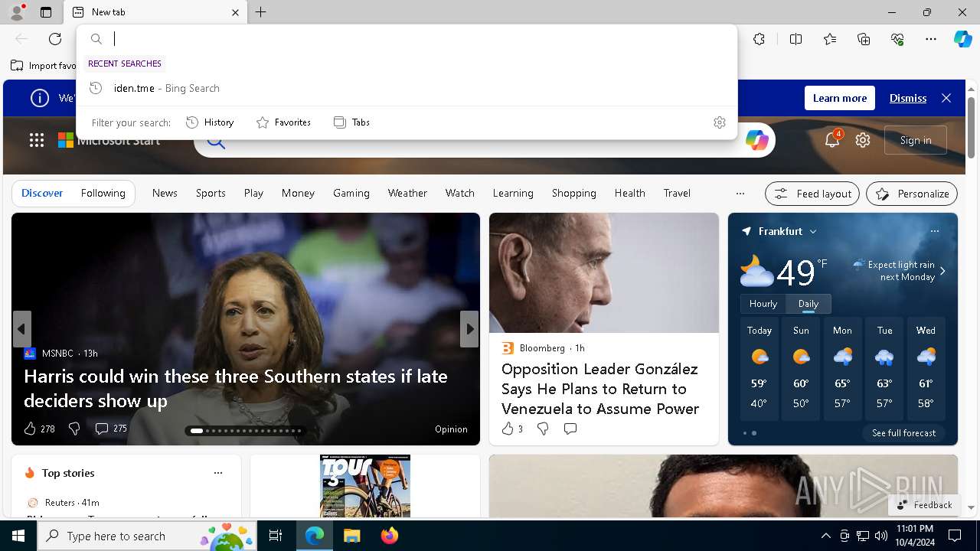Toggle Split screen view

point(795,39)
